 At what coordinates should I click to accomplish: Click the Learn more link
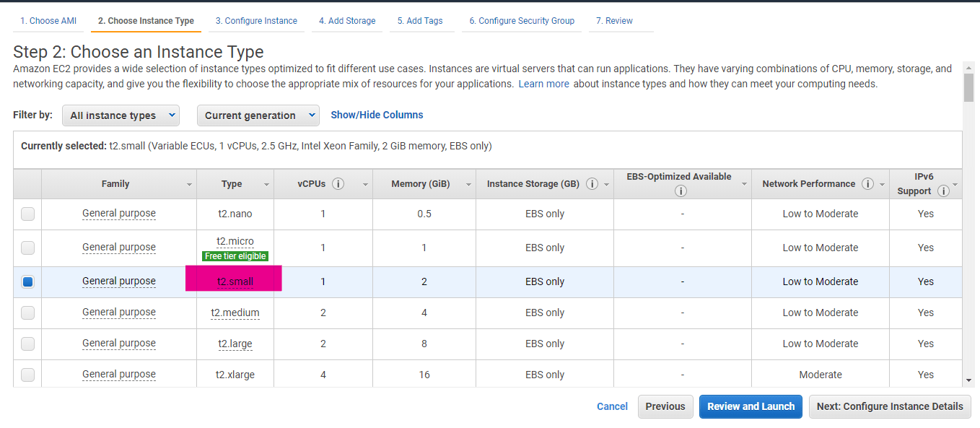click(x=544, y=84)
